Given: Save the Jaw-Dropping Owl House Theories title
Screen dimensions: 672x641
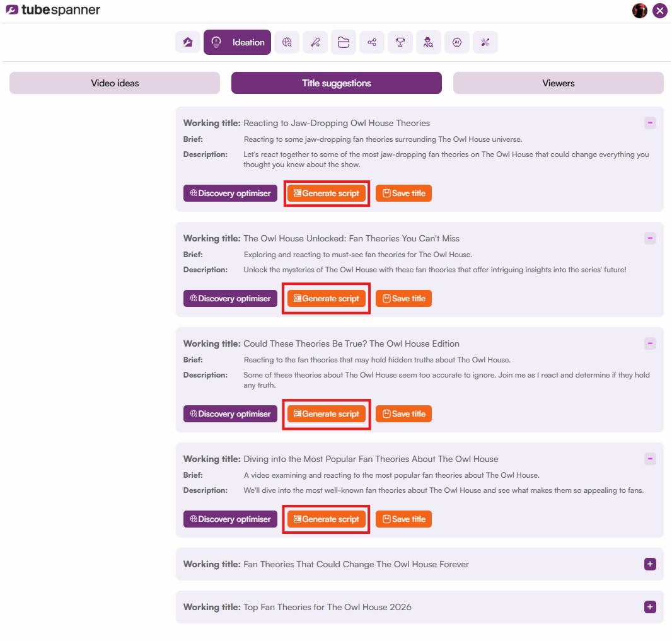Looking at the screenshot, I should pos(403,193).
